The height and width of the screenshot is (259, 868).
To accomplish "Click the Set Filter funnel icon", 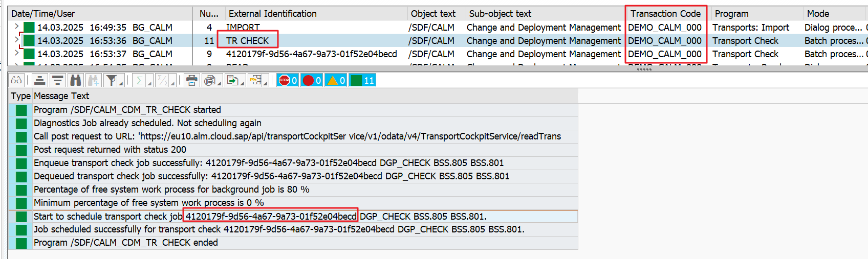I will click(110, 80).
